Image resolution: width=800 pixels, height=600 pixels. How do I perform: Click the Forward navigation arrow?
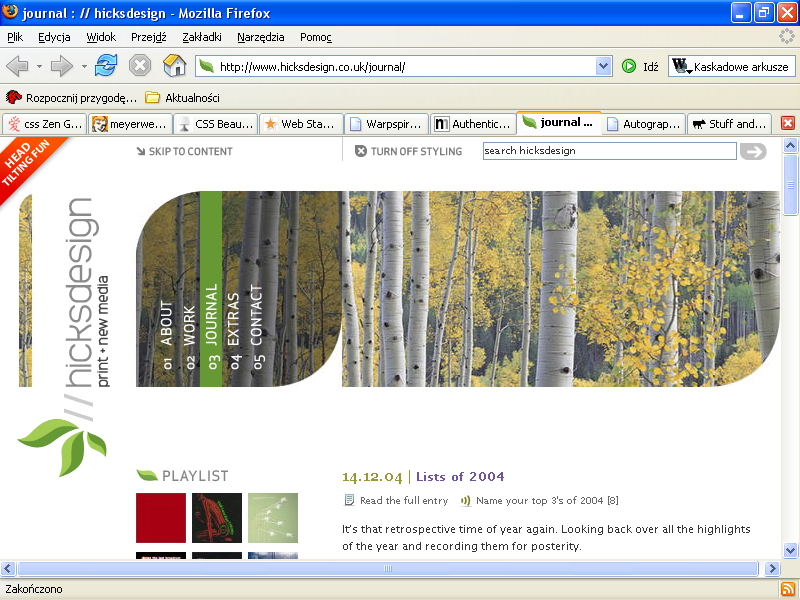coord(62,66)
